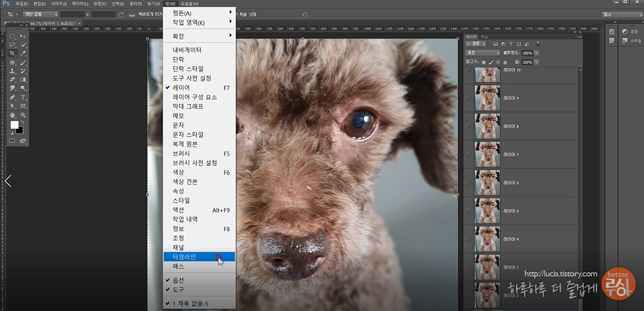Open the 제한 없음 crop ratio dropdown
Image resolution: width=644 pixels, height=311 pixels.
40,14
